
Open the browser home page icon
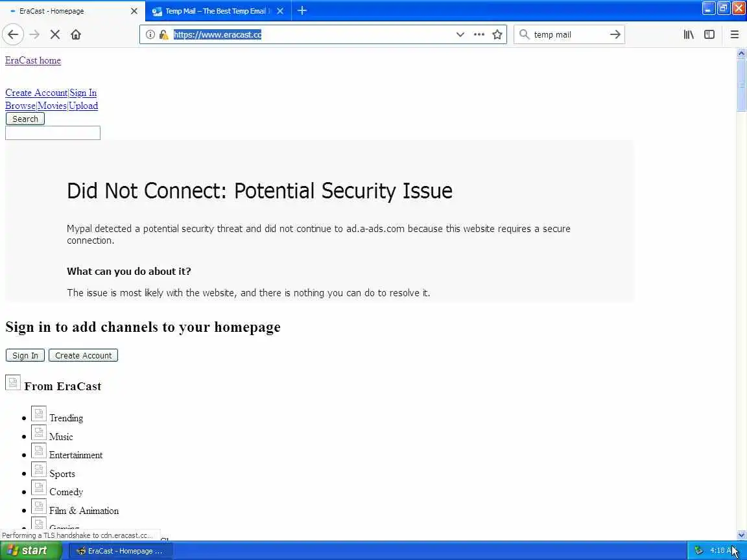point(76,34)
